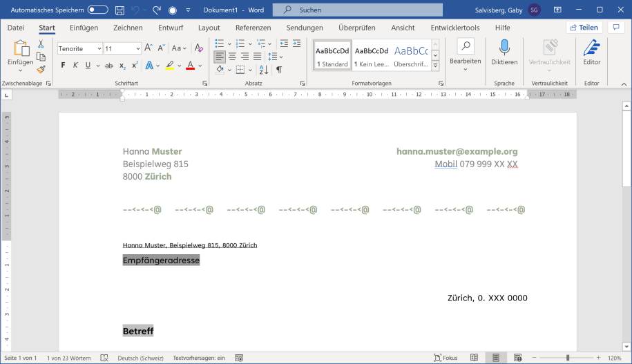This screenshot has height=364, width=632.
Task: Expand the numbered list dropdown arrow
Action: coord(250,44)
